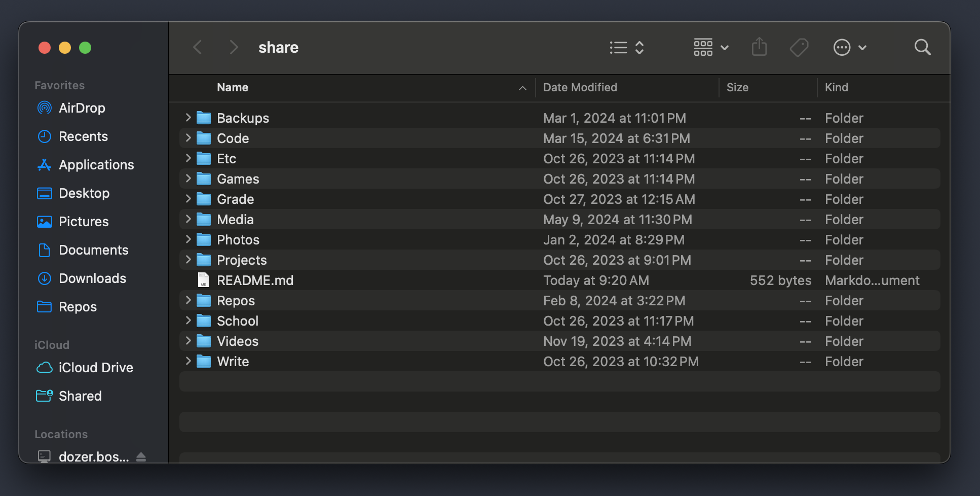Open the Downloads folder from the sidebar

point(93,278)
